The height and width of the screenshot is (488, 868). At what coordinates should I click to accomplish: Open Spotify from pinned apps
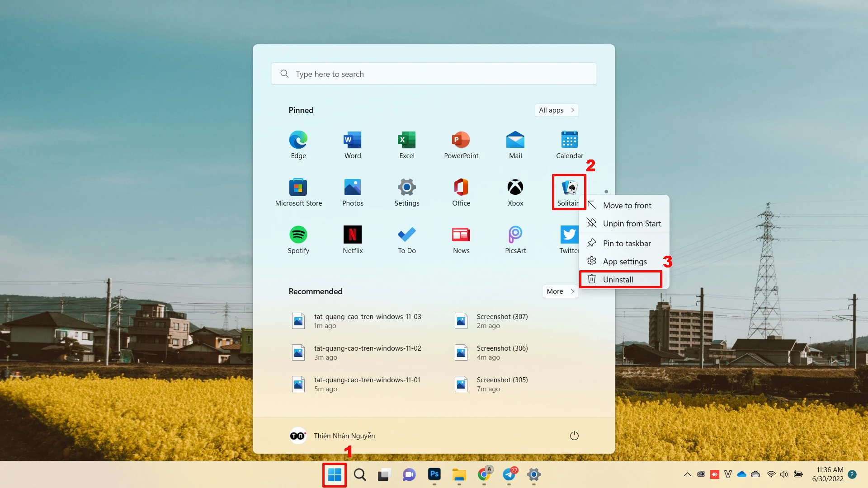[x=298, y=240]
